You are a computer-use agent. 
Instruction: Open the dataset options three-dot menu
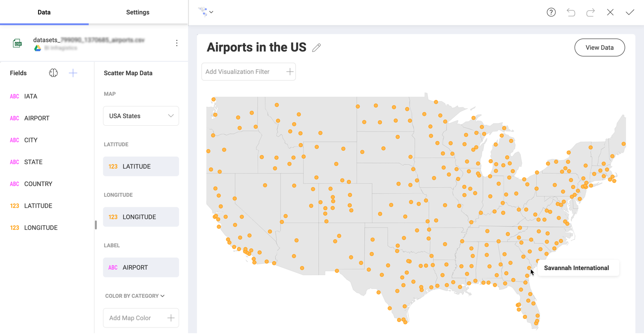177,42
